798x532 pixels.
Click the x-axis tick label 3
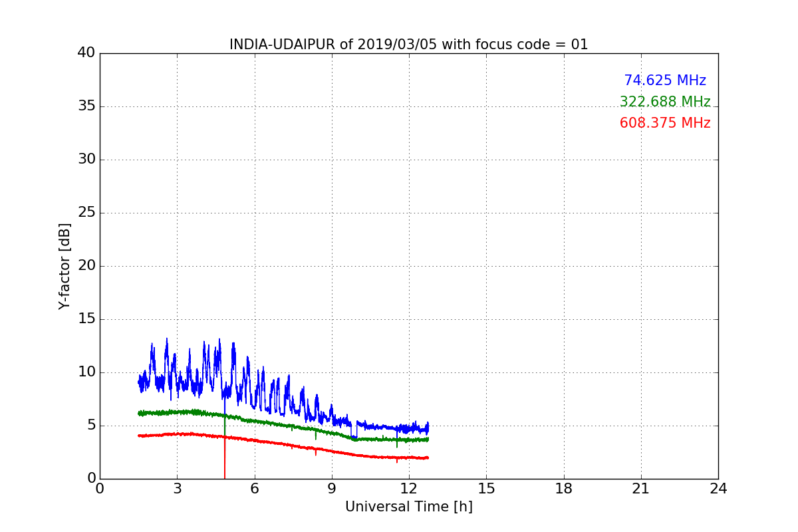coord(177,489)
